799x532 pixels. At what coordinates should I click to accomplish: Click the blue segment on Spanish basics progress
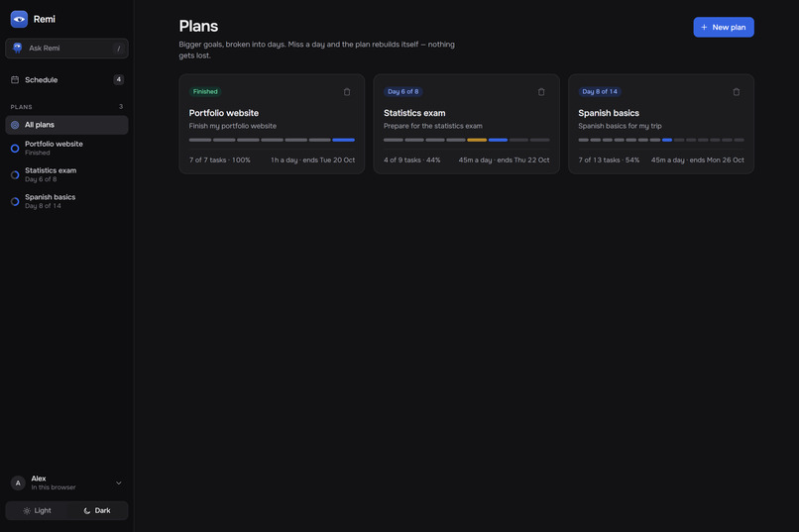pos(666,140)
